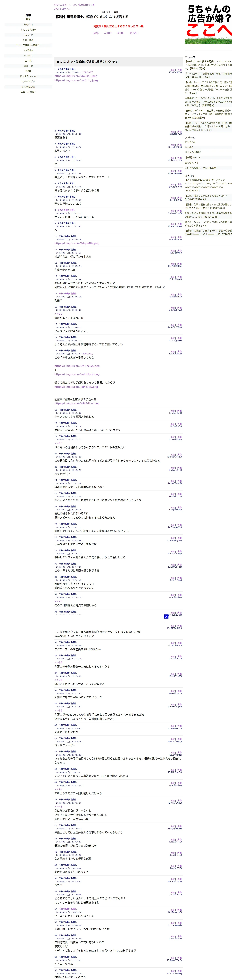Viewport: 232px width, 980px height.
Task: Open imgur link coiOHHJ.jpeg in post 1
Action: point(76,80)
